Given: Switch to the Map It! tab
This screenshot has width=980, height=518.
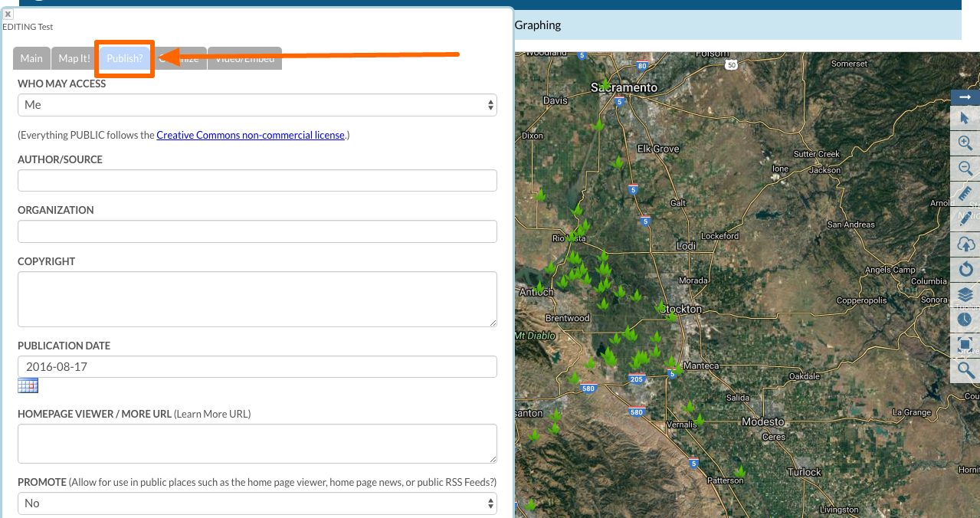Looking at the screenshot, I should click(x=74, y=59).
